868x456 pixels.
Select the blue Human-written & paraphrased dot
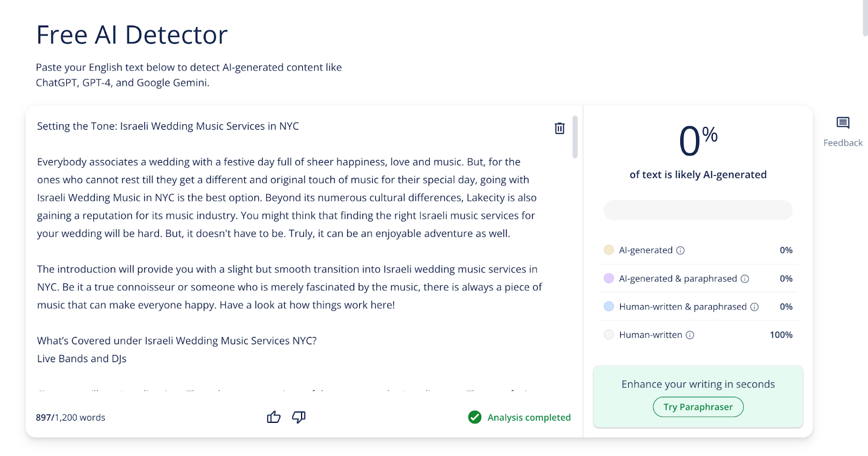point(609,306)
